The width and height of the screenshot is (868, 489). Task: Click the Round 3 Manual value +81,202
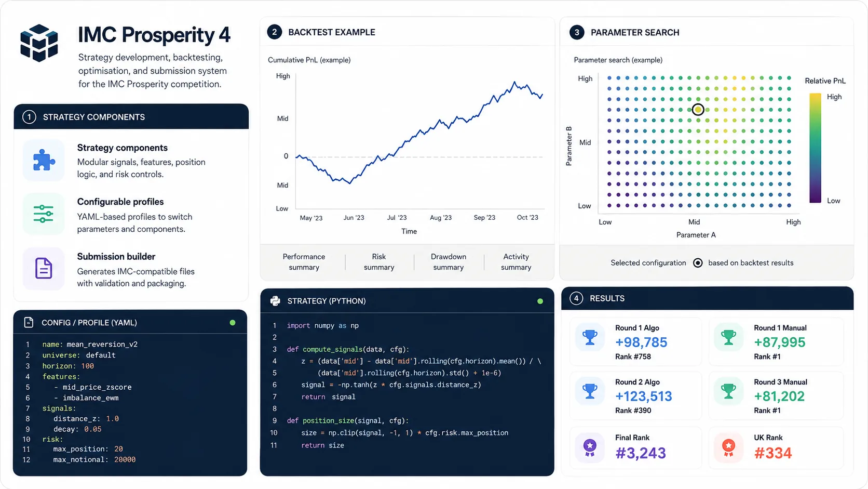coord(779,396)
